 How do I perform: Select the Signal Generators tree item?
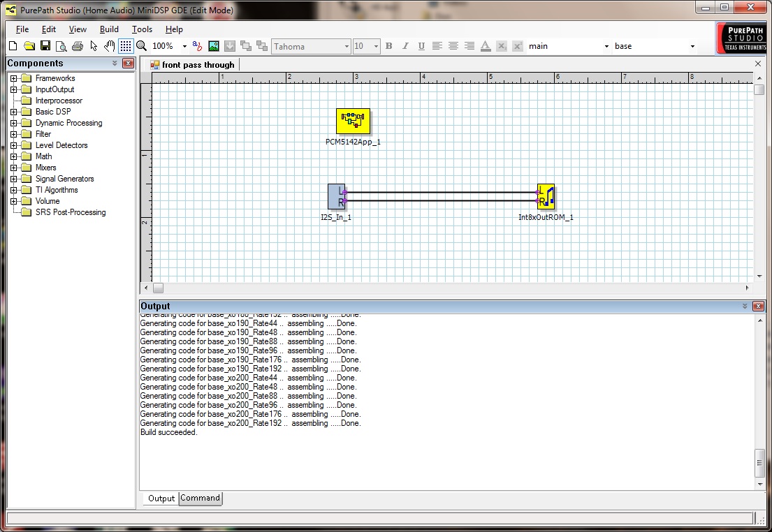point(64,179)
